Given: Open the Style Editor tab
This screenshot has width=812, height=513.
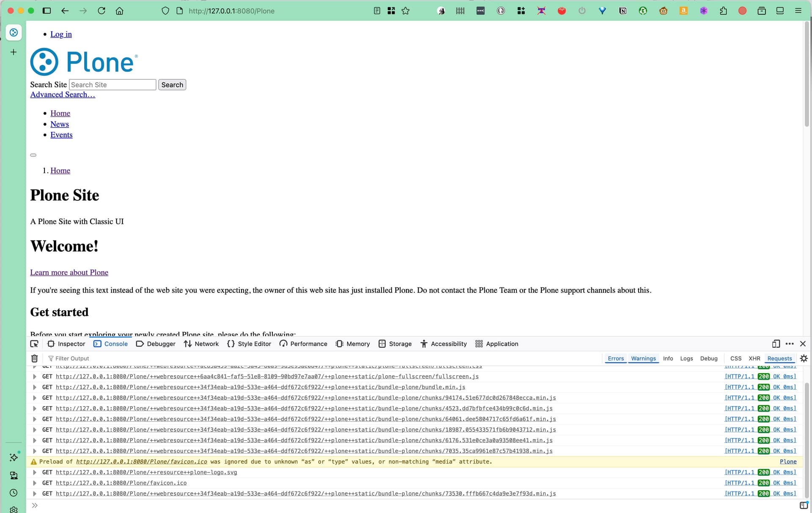Looking at the screenshot, I should pyautogui.click(x=249, y=344).
